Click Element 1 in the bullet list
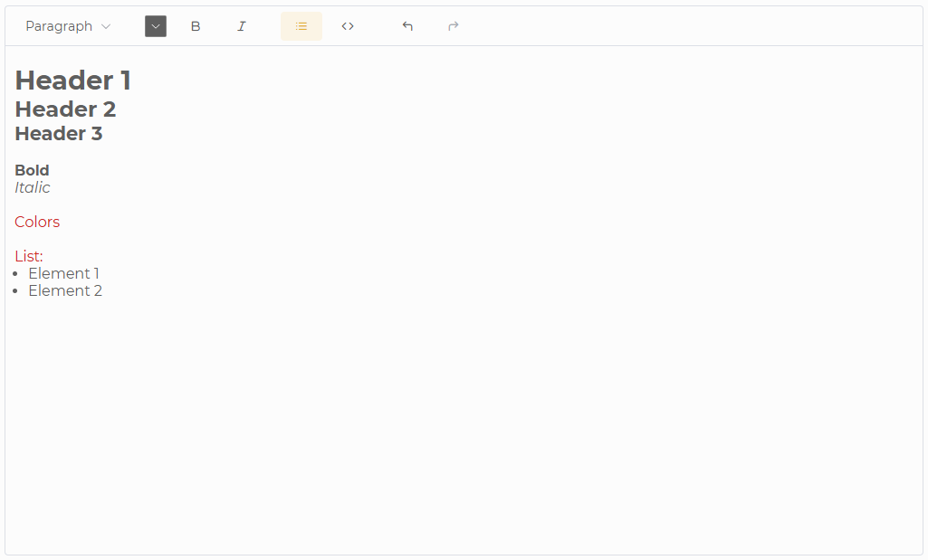 pos(63,273)
